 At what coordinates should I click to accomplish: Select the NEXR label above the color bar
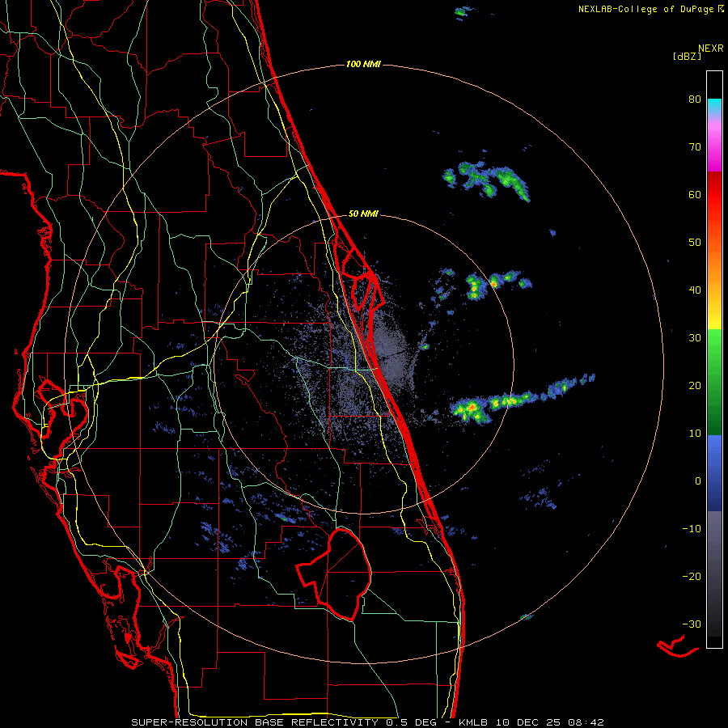pyautogui.click(x=711, y=49)
